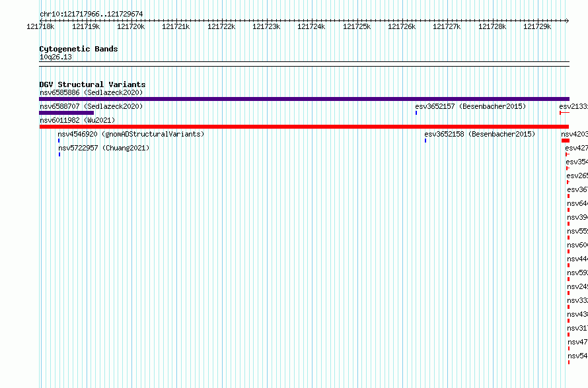Open variant nsv6011982 (Wu2021) label
The width and height of the screenshot is (588, 388).
pyautogui.click(x=77, y=120)
